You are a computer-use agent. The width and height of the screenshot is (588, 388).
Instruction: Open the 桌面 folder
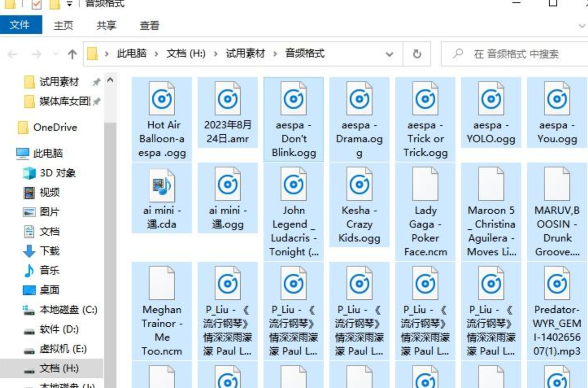[49, 290]
